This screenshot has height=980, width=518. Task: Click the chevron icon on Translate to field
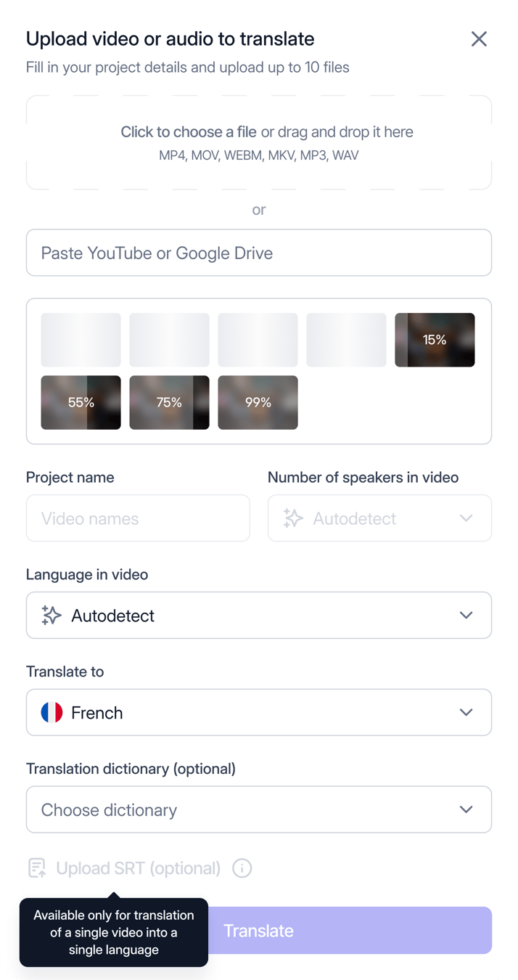click(466, 712)
